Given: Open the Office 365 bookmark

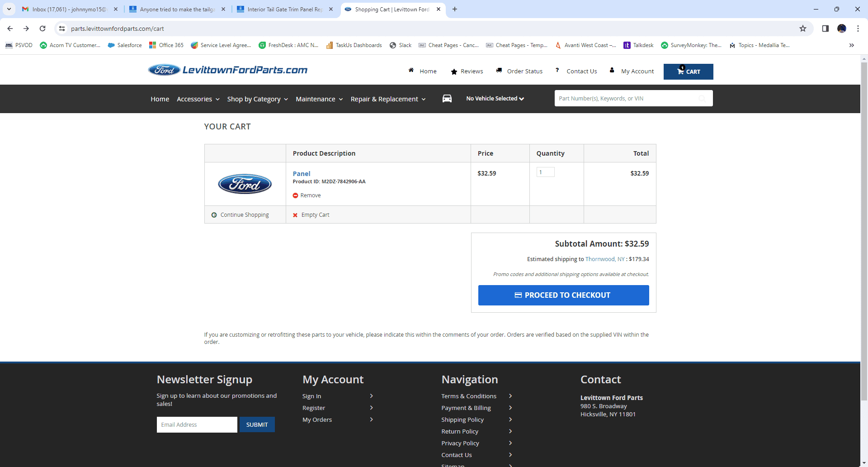Looking at the screenshot, I should click(166, 45).
